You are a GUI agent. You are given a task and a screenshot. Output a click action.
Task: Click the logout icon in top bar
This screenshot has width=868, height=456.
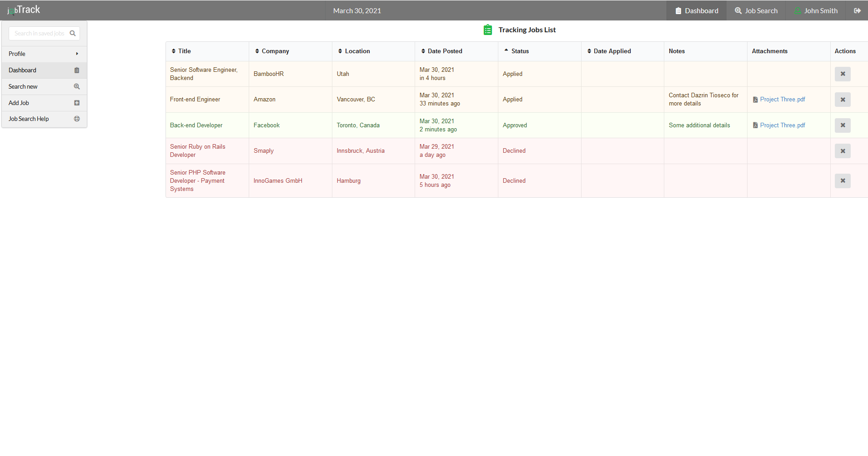(857, 10)
